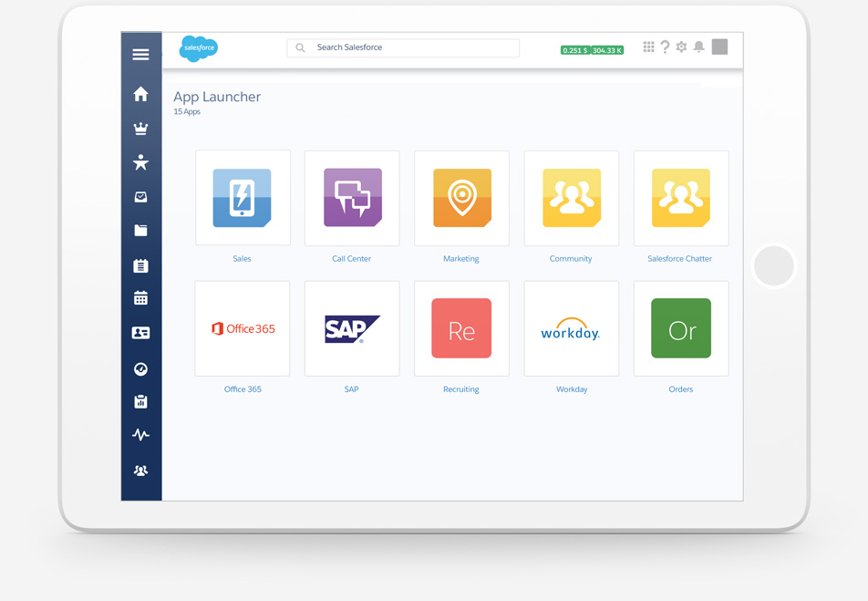The height and width of the screenshot is (601, 868).
Task: Select the star person icon in the sidebar
Action: (x=140, y=161)
